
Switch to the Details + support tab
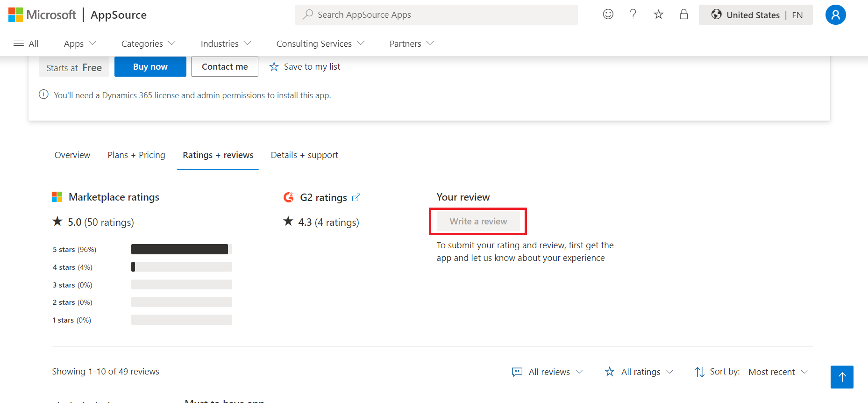pos(304,155)
